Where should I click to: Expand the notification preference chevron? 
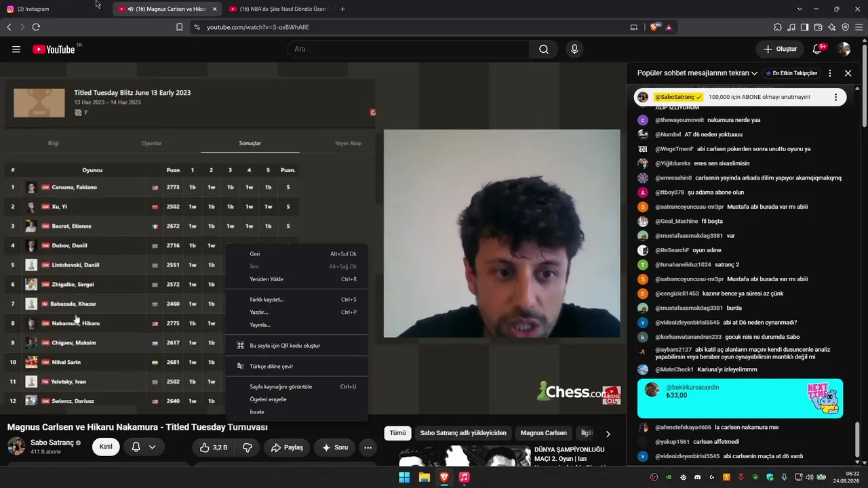click(152, 447)
